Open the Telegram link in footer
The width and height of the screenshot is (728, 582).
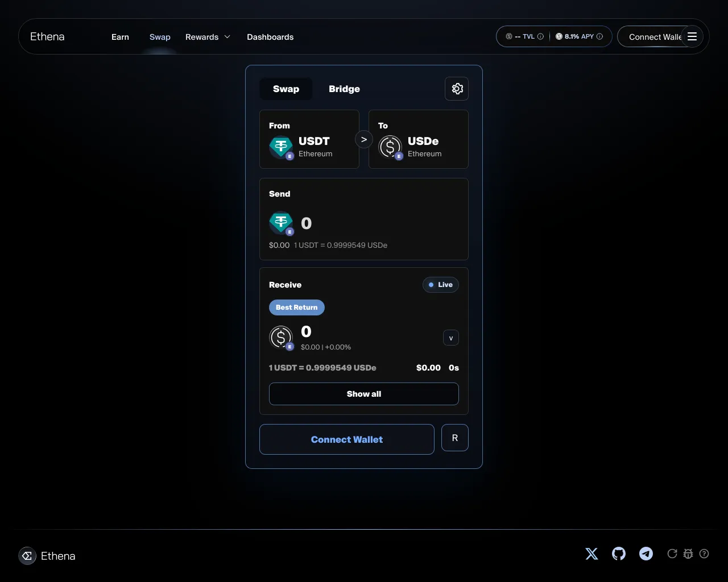(x=646, y=554)
